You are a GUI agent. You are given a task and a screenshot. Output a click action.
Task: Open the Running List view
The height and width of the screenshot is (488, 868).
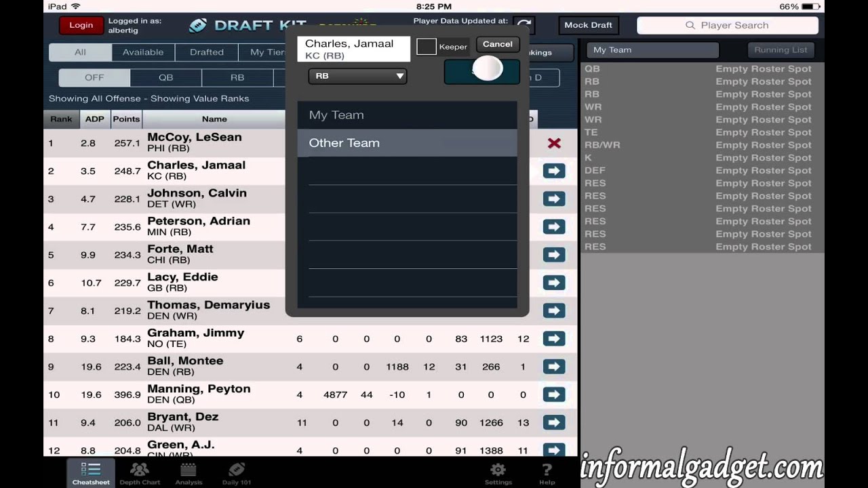(781, 49)
